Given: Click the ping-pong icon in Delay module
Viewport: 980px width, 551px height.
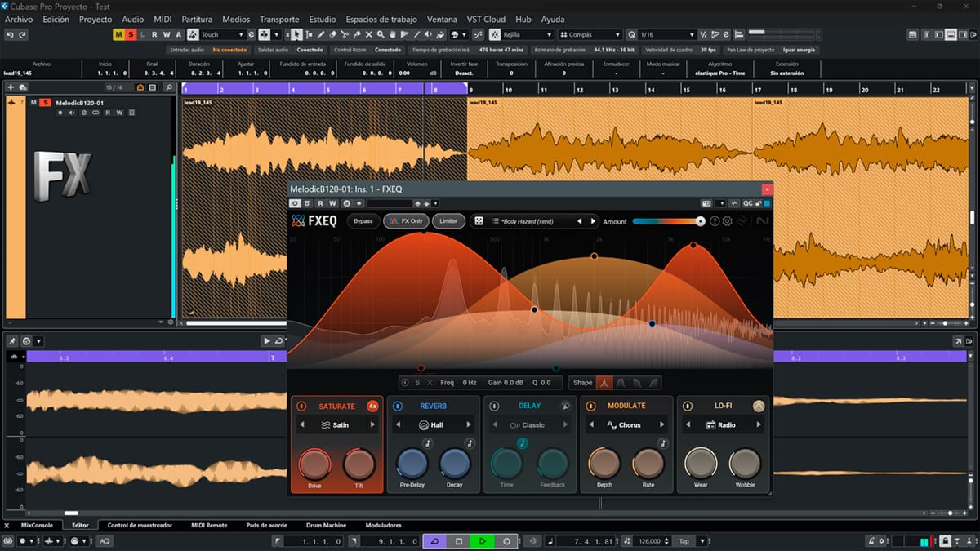Looking at the screenshot, I should point(565,406).
